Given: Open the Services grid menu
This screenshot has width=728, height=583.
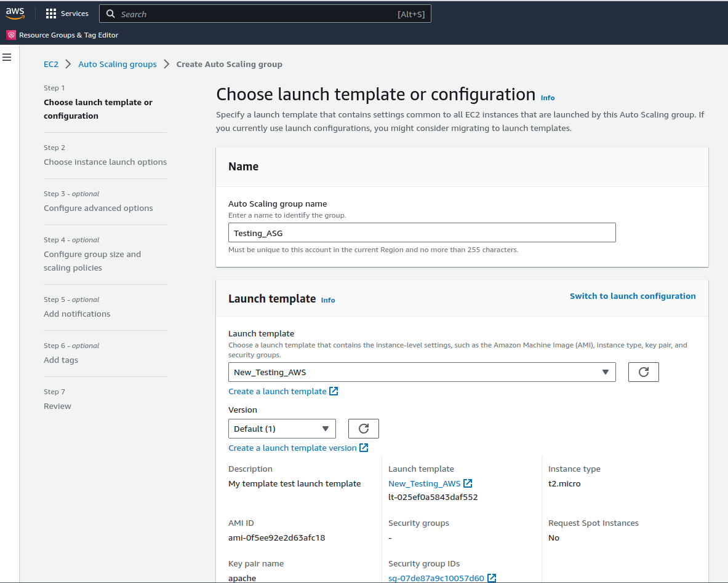Looking at the screenshot, I should [x=50, y=14].
